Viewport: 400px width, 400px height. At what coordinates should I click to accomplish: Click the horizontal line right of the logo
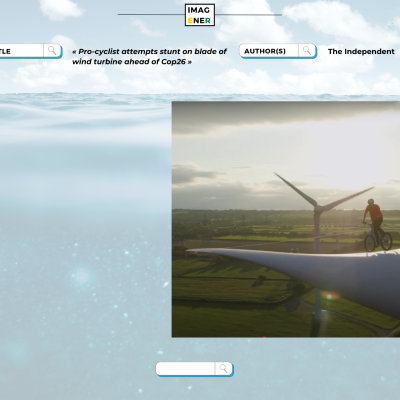pyautogui.click(x=248, y=14)
